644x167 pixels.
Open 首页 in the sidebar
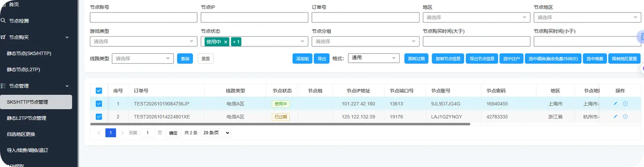pos(14,4)
